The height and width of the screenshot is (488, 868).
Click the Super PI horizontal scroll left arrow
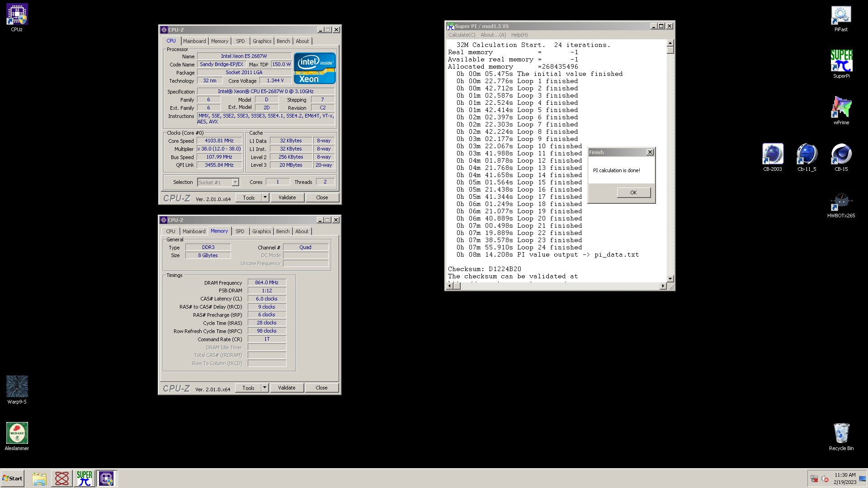coord(450,286)
